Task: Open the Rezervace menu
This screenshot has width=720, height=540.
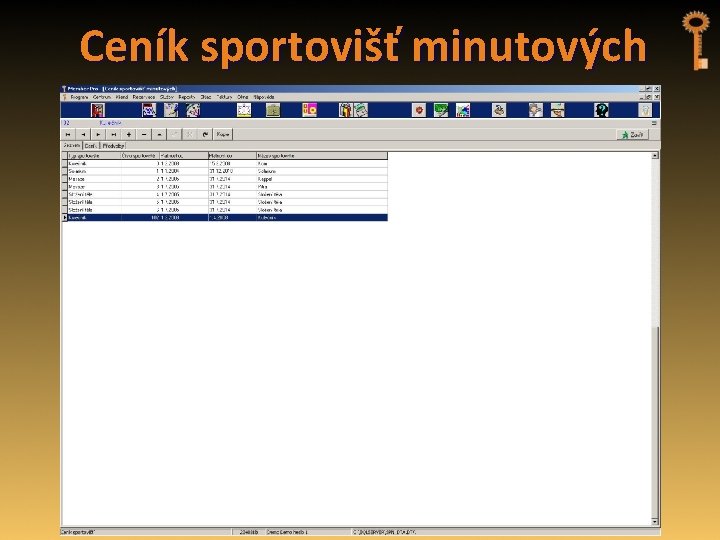Action: [144, 97]
